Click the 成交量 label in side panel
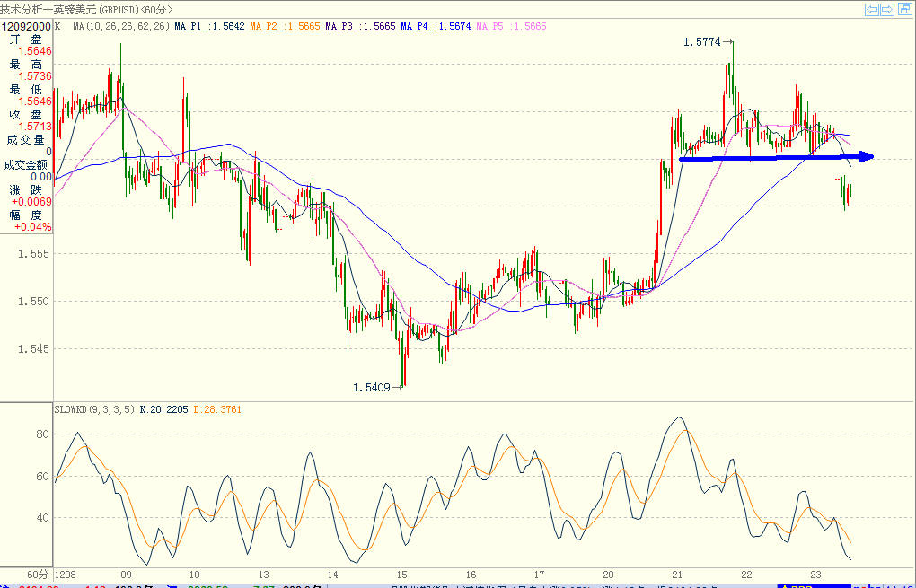The image size is (916, 588). (25, 139)
